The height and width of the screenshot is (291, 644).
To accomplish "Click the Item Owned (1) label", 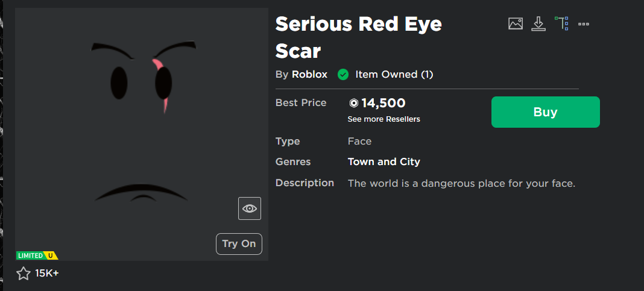I will [x=394, y=75].
